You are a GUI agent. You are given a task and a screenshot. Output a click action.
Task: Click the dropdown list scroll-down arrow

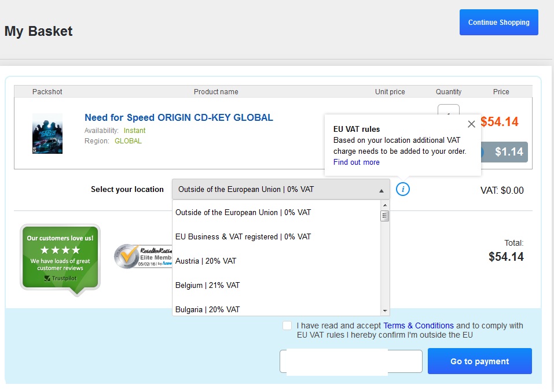tap(385, 311)
